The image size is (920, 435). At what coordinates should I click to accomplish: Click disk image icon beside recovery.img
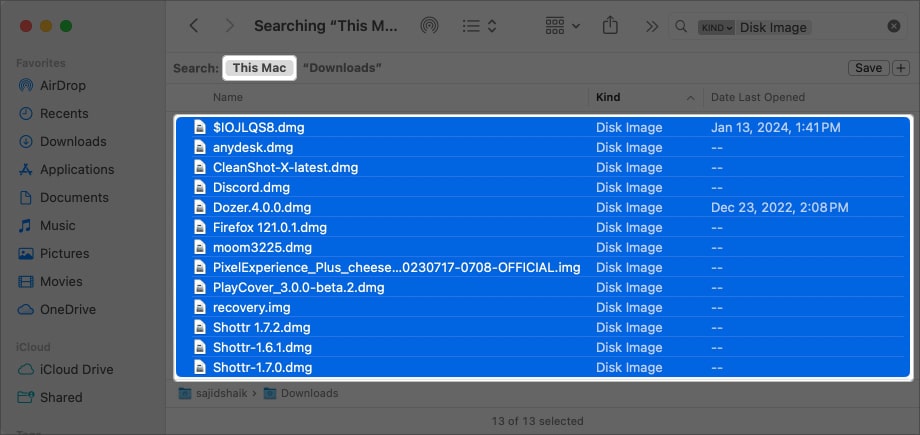pos(201,308)
